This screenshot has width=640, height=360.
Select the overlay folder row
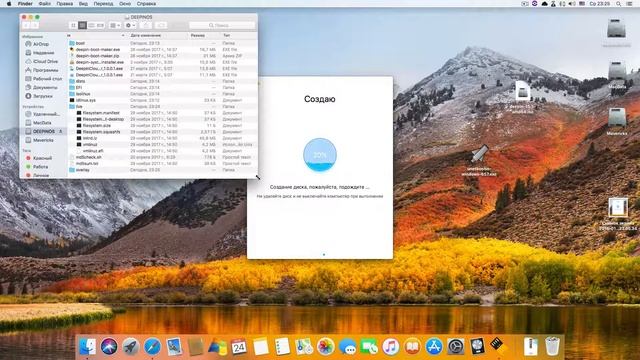(162, 170)
